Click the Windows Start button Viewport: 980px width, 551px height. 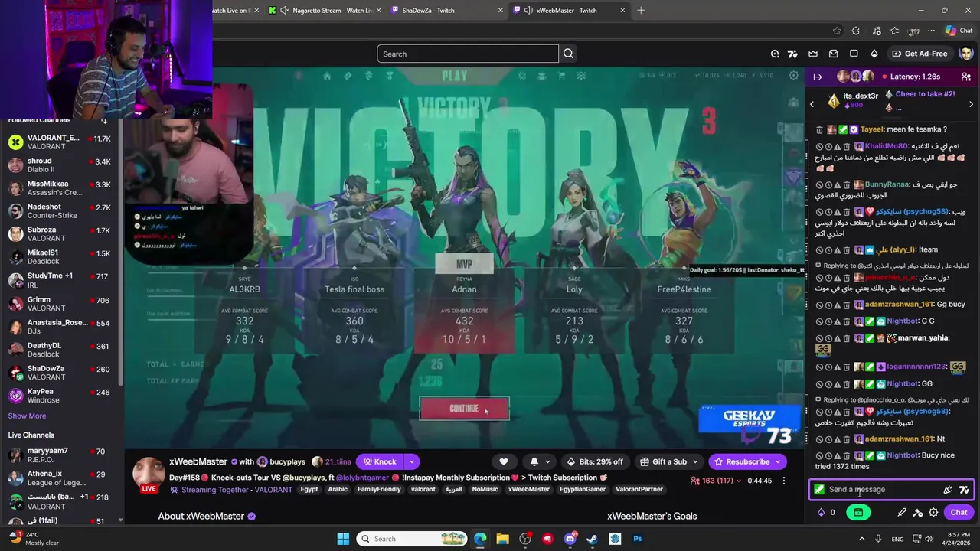[x=343, y=539]
